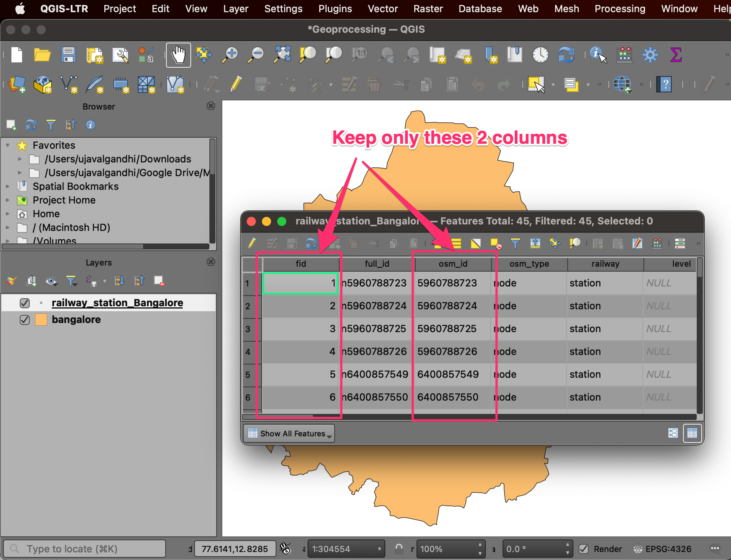
Task: Save project with the floppy disk icon
Action: [69, 55]
